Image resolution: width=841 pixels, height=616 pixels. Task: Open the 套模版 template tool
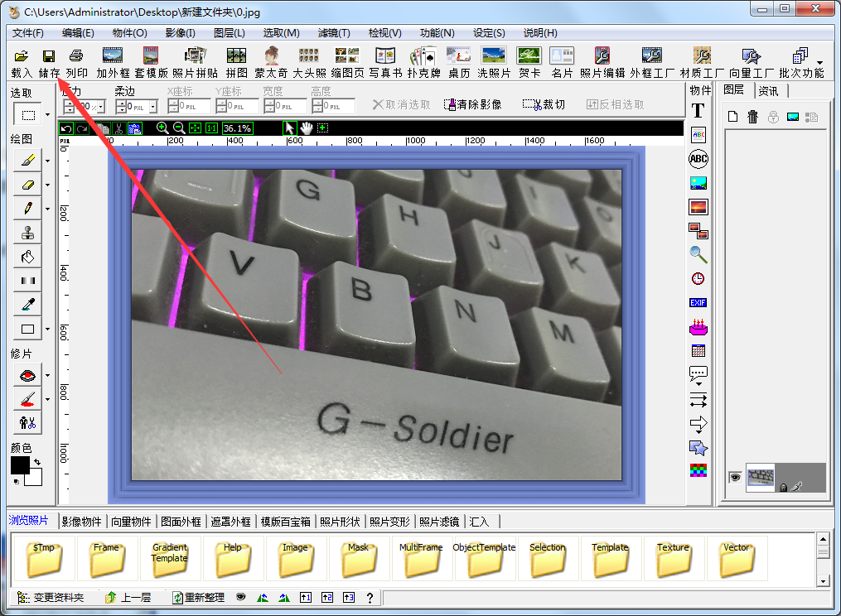coord(151,63)
